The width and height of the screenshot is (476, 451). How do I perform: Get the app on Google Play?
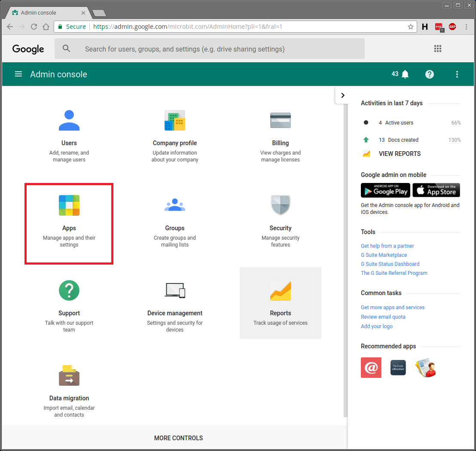point(385,190)
